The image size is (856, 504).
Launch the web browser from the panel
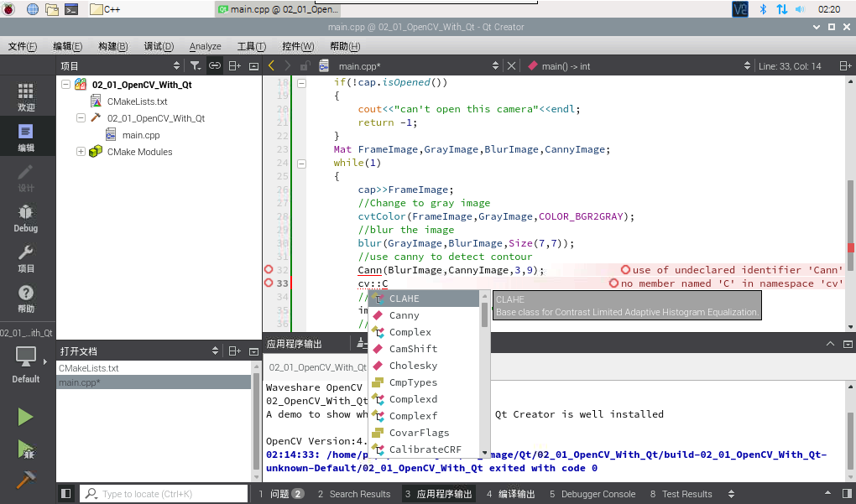point(33,9)
